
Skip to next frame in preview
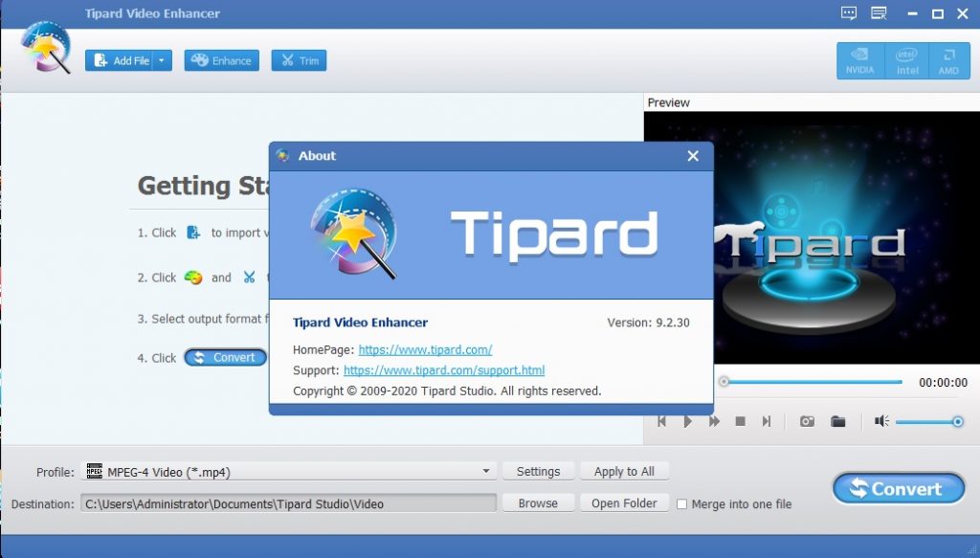(x=767, y=422)
